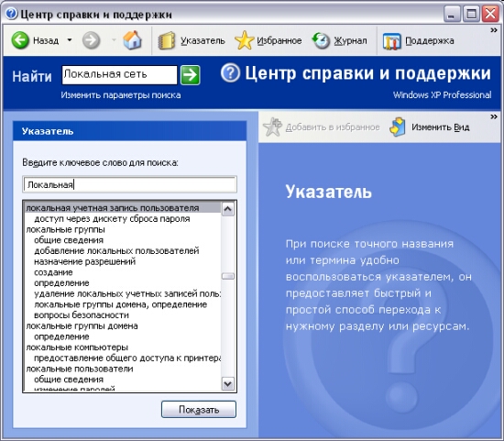This screenshot has width=504, height=441.
Task: Click the Показать button
Action: pos(199,410)
